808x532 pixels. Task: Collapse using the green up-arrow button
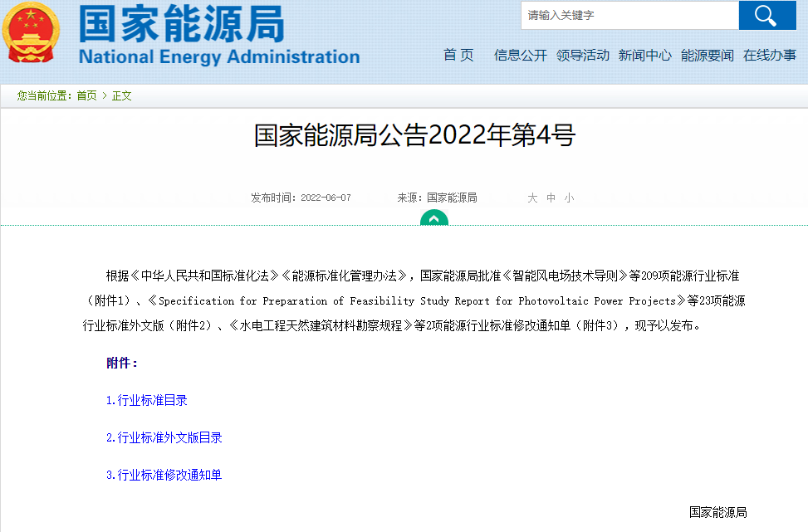(433, 218)
